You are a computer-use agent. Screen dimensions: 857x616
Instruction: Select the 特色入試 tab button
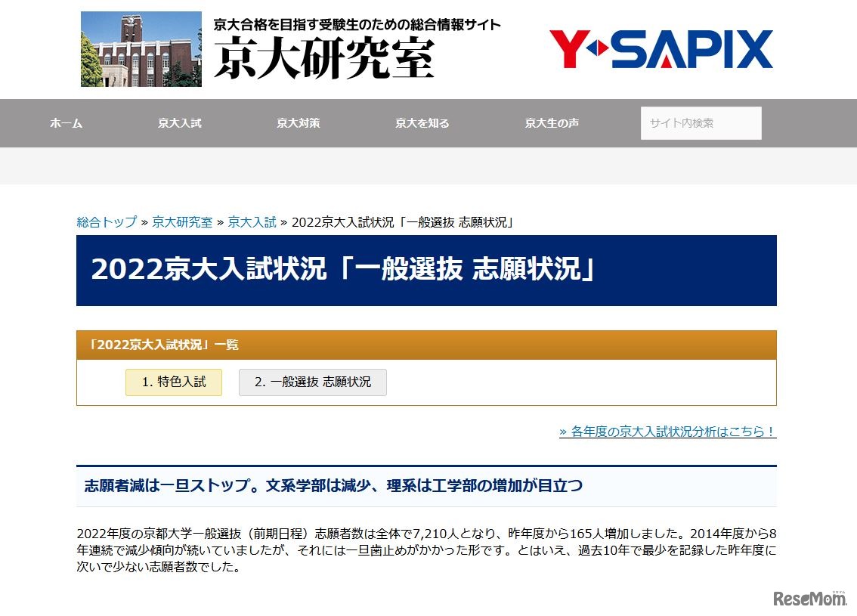pos(174,382)
